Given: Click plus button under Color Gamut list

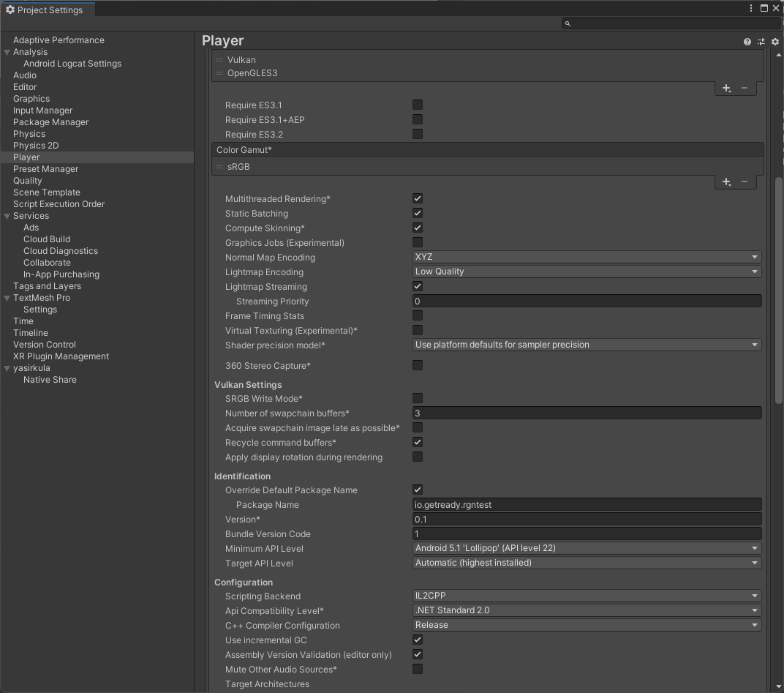Looking at the screenshot, I should click(726, 181).
